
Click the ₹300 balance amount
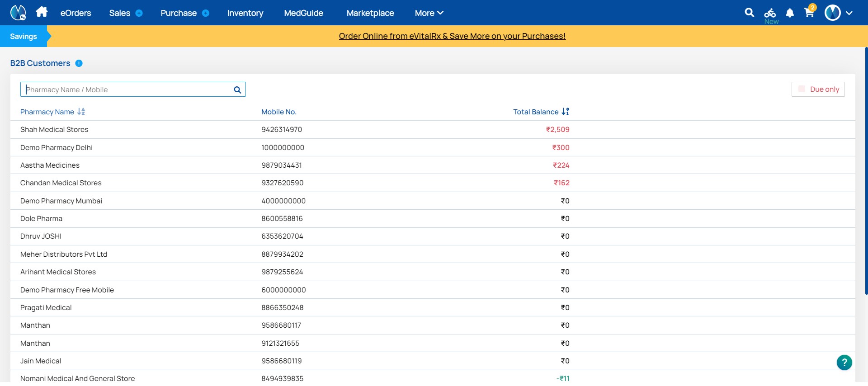pos(561,147)
